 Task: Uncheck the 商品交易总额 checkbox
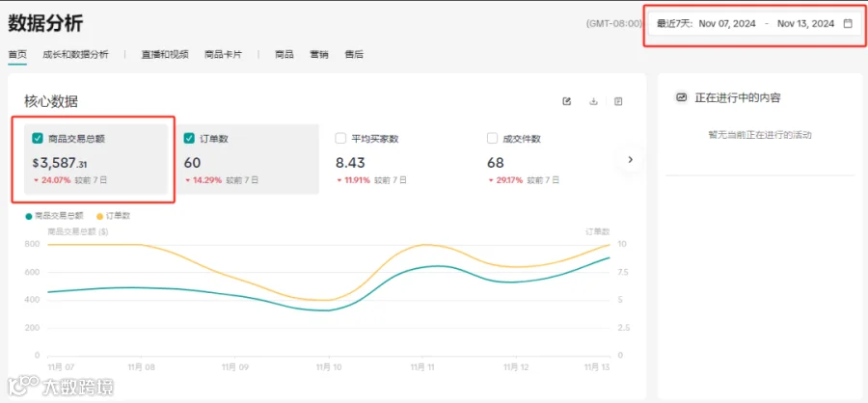[38, 139]
